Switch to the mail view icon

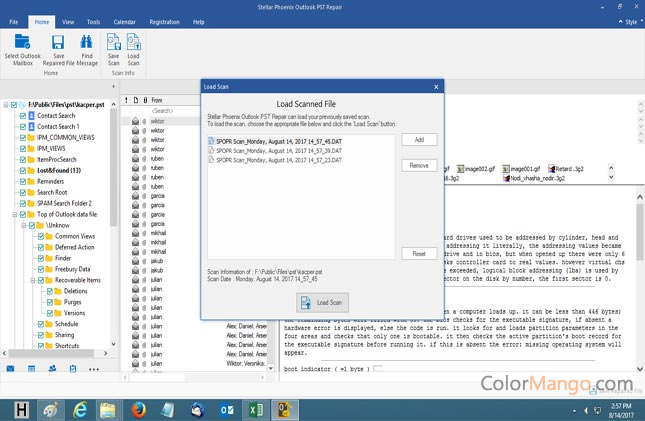click(10, 368)
